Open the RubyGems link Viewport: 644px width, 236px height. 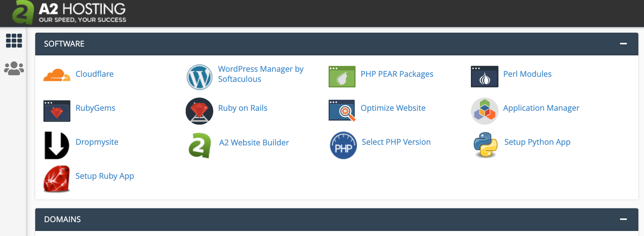coord(95,108)
